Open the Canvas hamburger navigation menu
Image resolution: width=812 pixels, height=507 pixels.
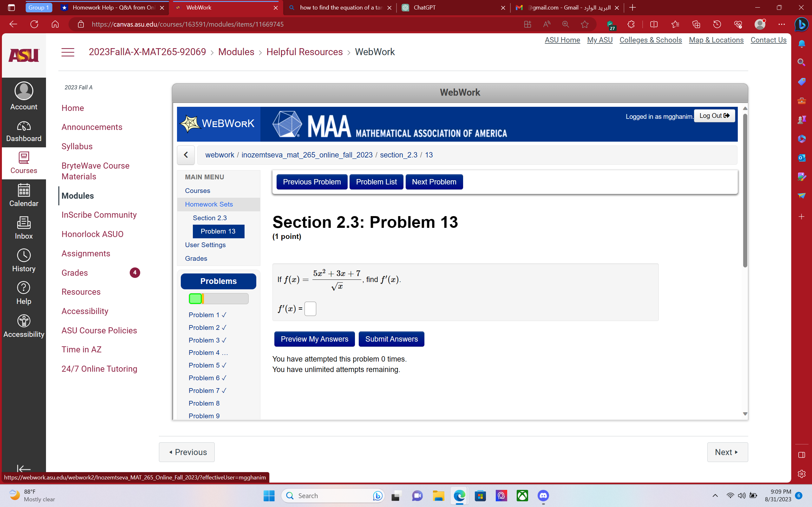tap(68, 52)
